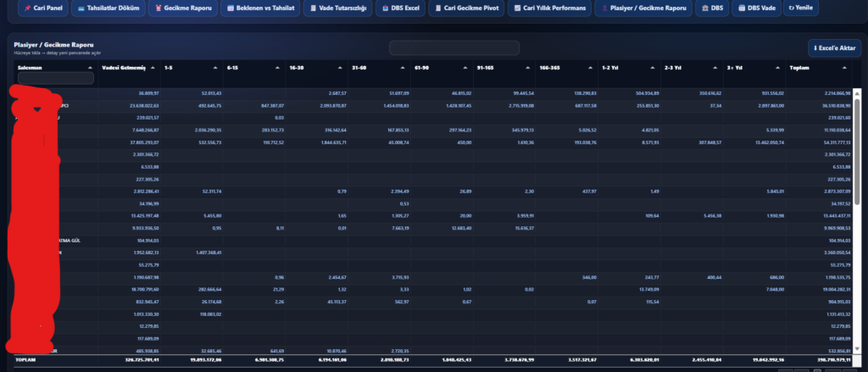Click the icon on DBS Excel

click(x=386, y=8)
